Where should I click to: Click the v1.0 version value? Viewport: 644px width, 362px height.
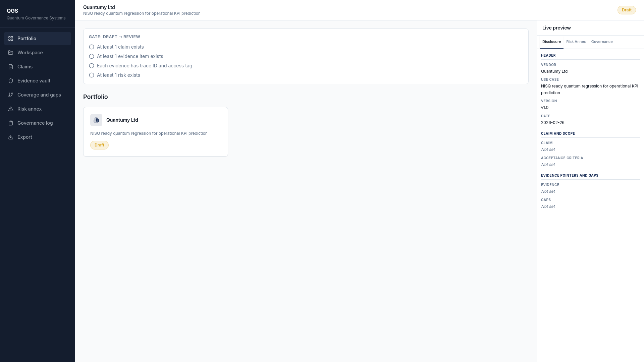pyautogui.click(x=545, y=108)
